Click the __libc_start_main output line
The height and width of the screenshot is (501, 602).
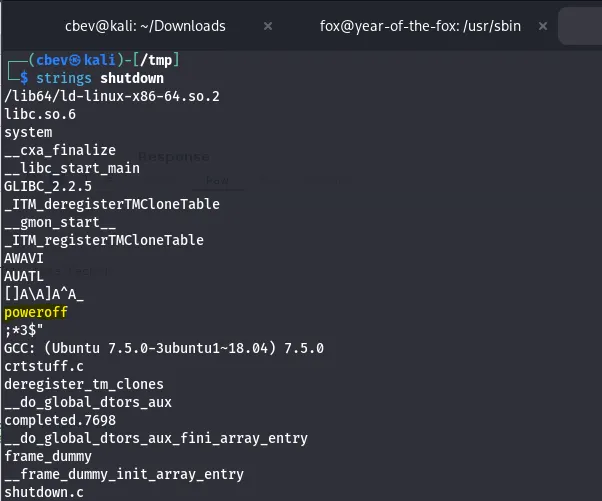point(72,168)
